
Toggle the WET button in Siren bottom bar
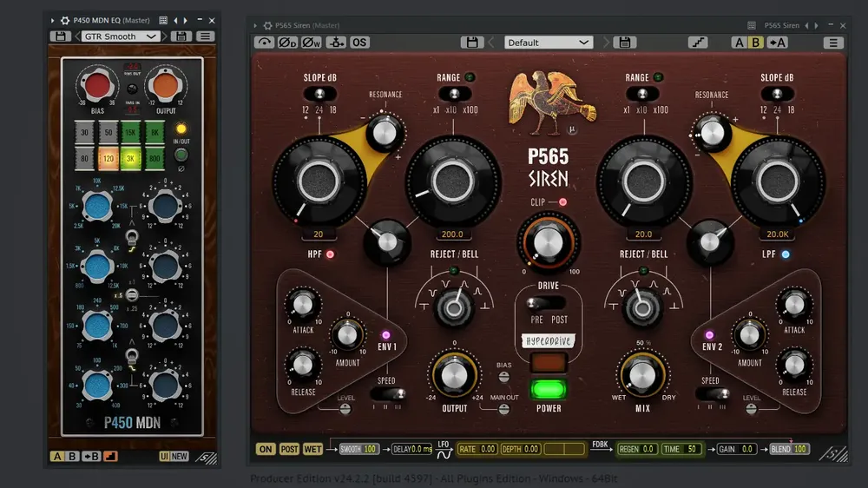pyautogui.click(x=312, y=449)
